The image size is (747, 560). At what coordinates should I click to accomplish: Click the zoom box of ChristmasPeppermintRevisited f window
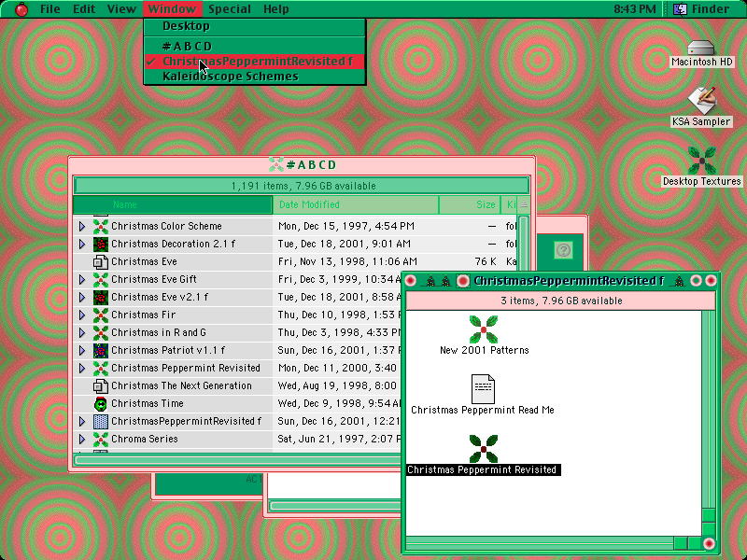pos(696,281)
